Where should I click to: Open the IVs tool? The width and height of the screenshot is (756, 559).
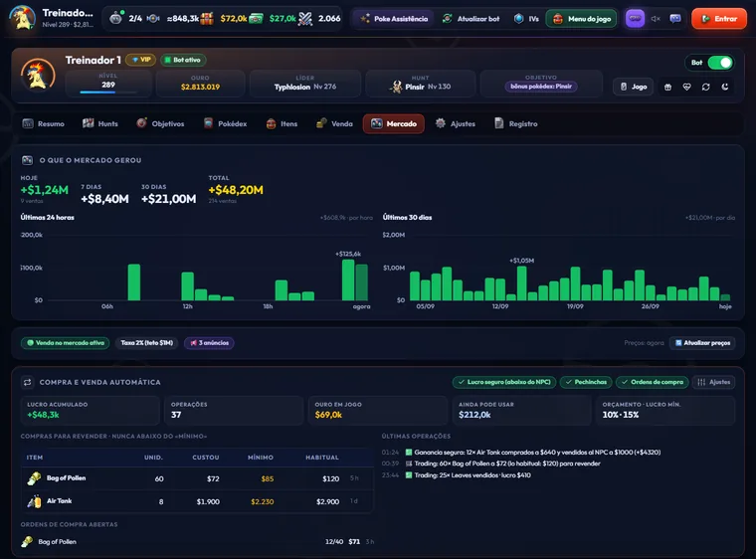click(526, 19)
